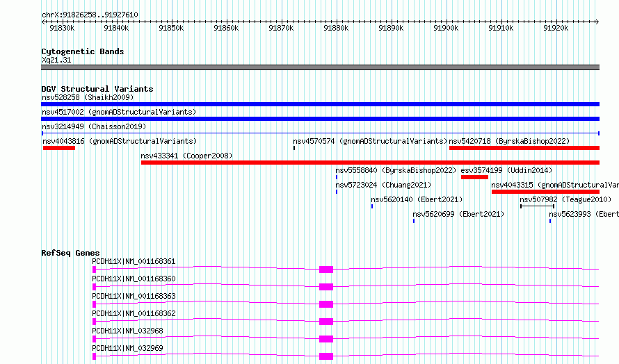Select the esv3574199 red variant bar
The height and width of the screenshot is (364, 619).
474,177
